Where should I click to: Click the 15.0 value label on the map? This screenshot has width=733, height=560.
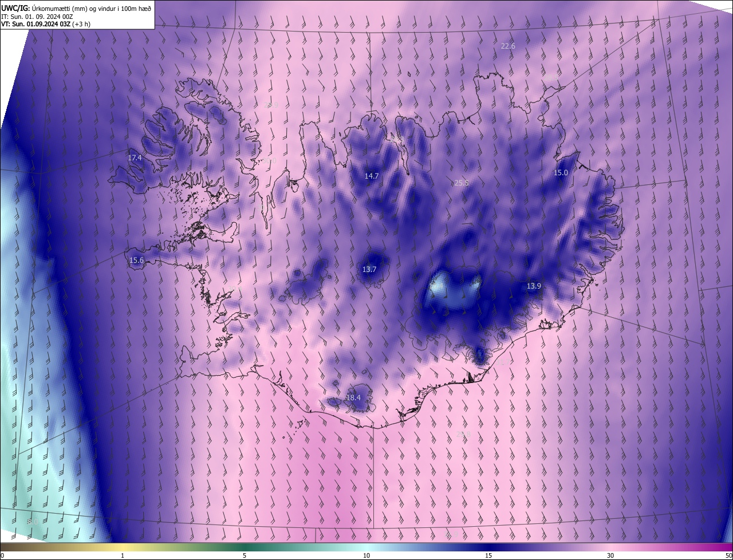coord(561,172)
